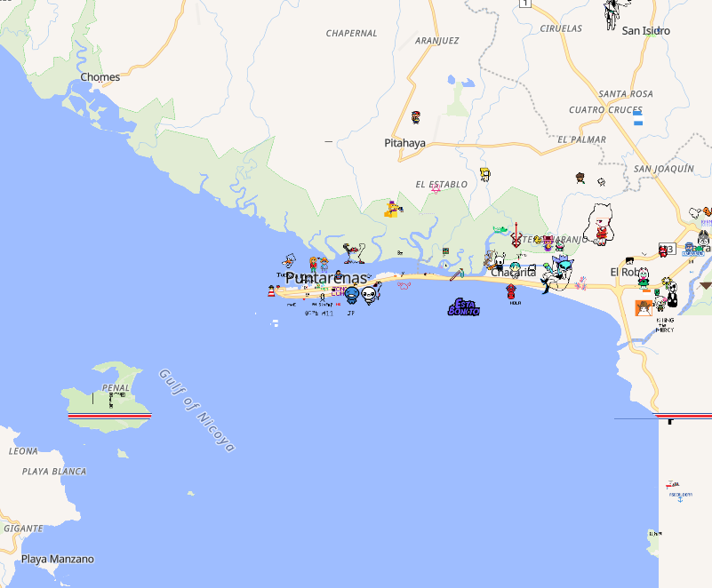The width and height of the screenshot is (712, 588).
Task: Click the CHAPERNAL label
Action: click(x=351, y=33)
